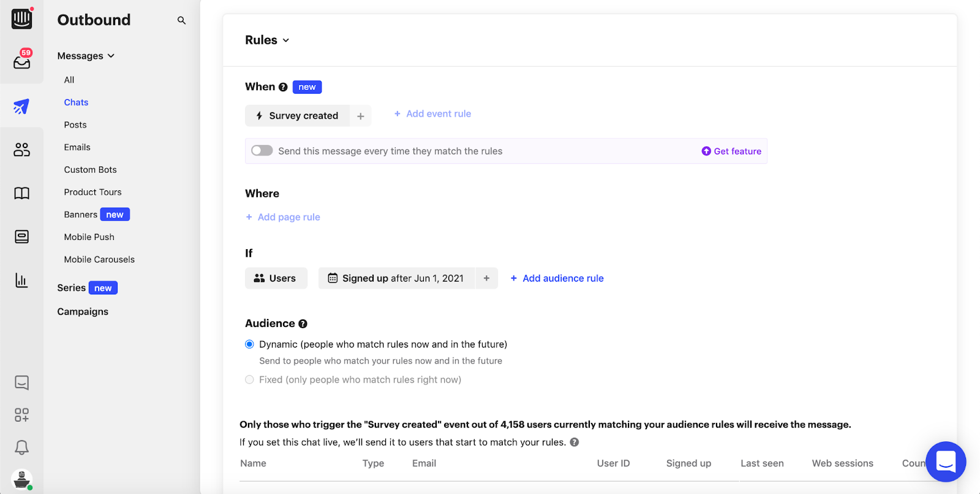Go to Product Tours messages
The width and height of the screenshot is (980, 494).
pyautogui.click(x=92, y=192)
